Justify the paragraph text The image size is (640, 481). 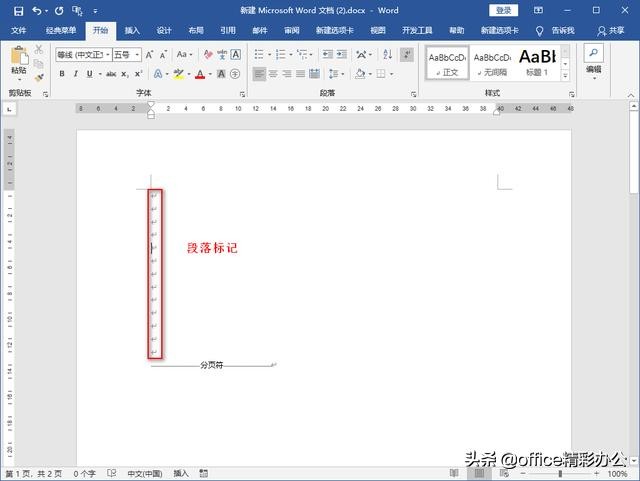300,74
